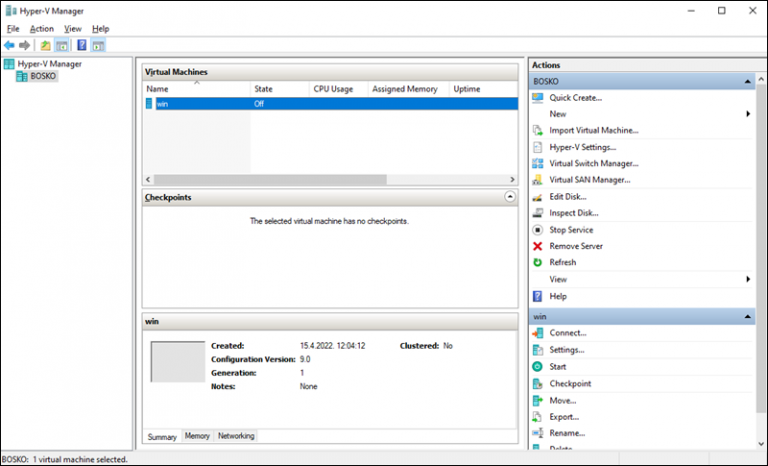Select BOSKO server in tree
The height and width of the screenshot is (466, 768).
[x=43, y=76]
